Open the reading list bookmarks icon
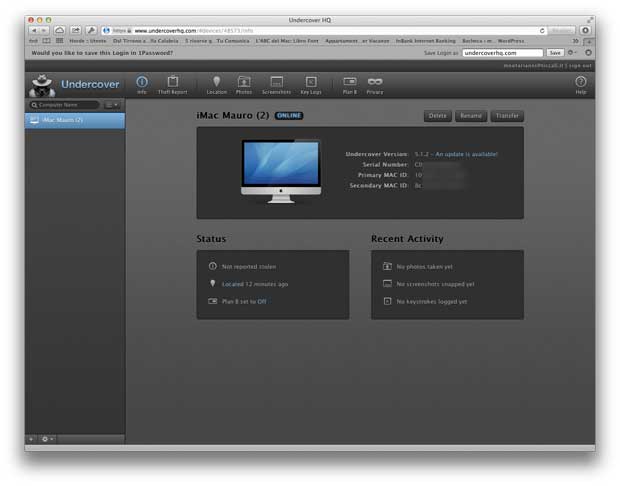Image resolution: width=620 pixels, height=486 pixels. pyautogui.click(x=46, y=41)
